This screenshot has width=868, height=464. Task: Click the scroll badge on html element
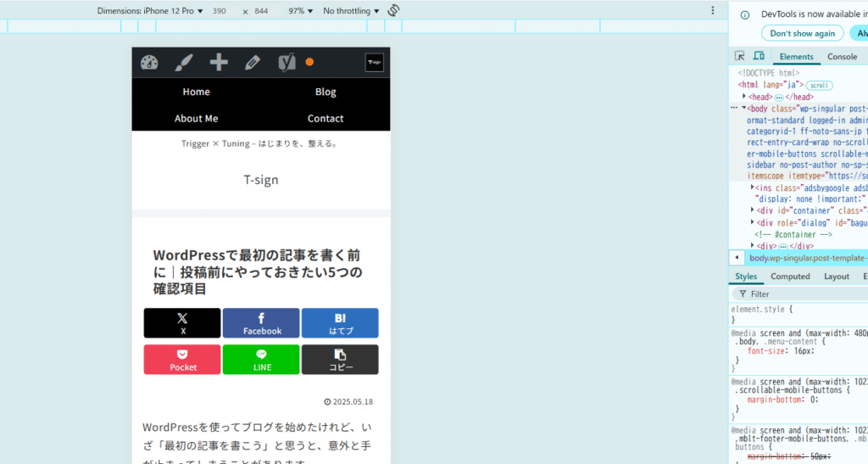(820, 86)
